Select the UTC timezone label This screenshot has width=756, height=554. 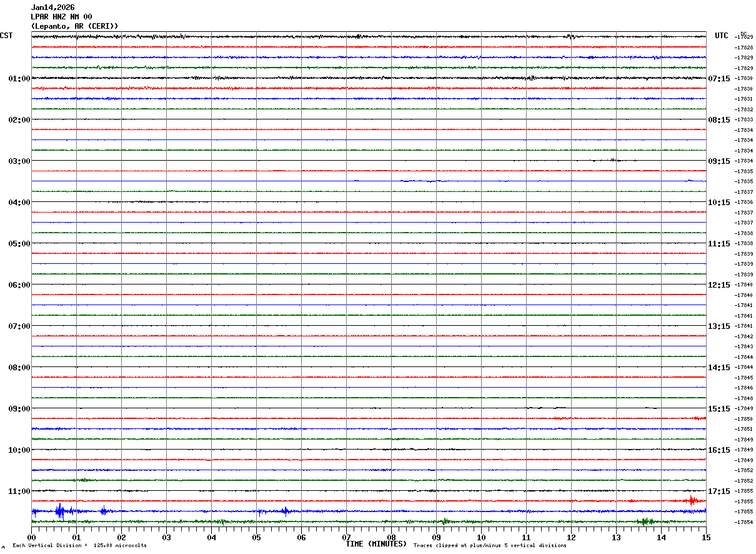722,36
